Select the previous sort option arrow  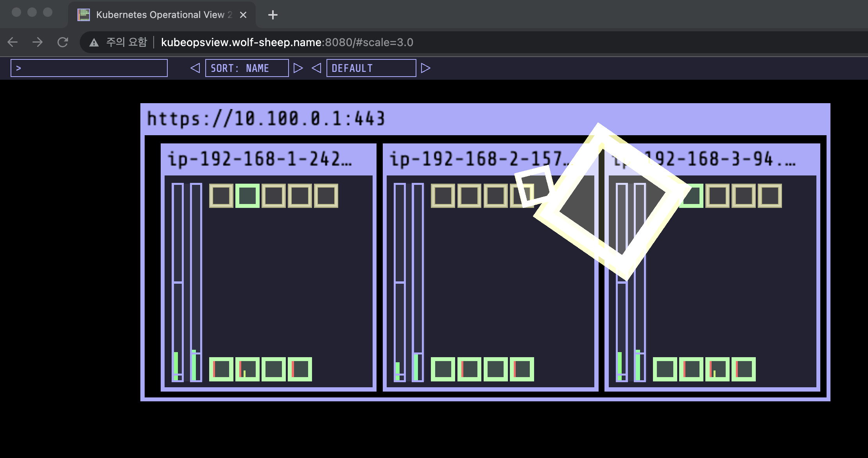pos(195,68)
